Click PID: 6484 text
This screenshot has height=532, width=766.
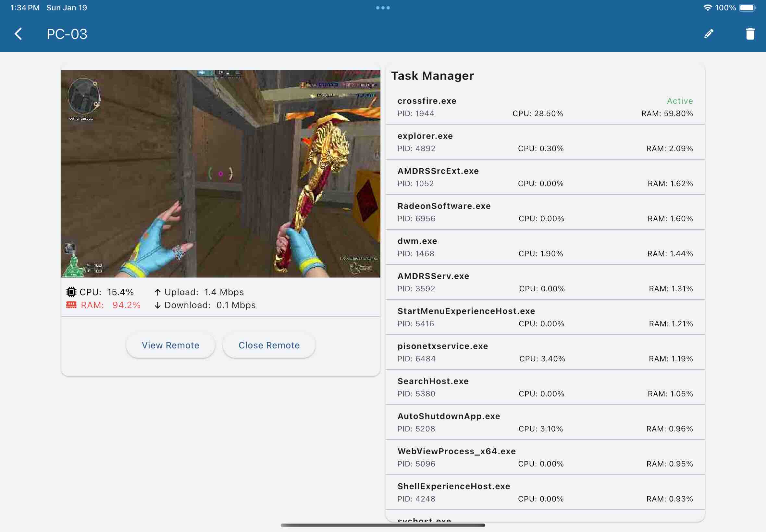pos(416,358)
